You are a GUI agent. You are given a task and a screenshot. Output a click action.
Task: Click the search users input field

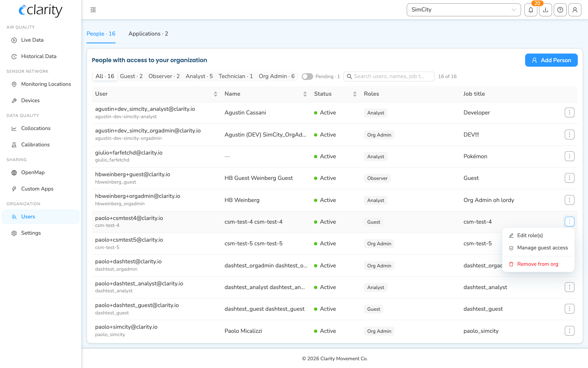(389, 76)
